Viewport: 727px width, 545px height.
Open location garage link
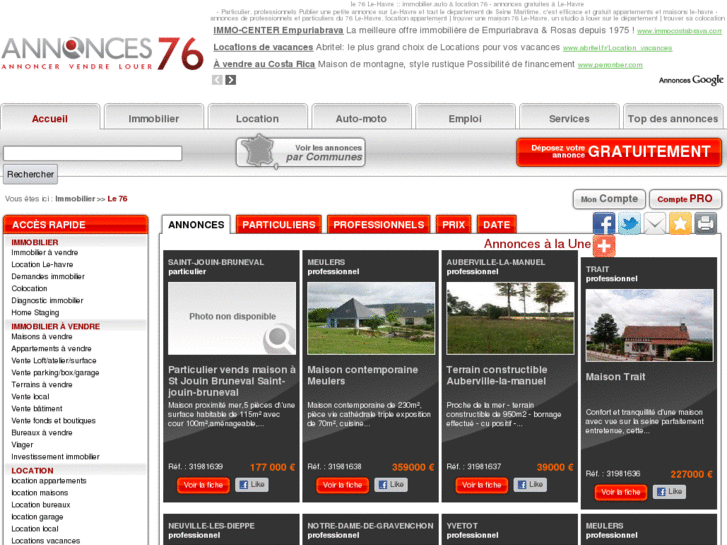[x=37, y=517]
